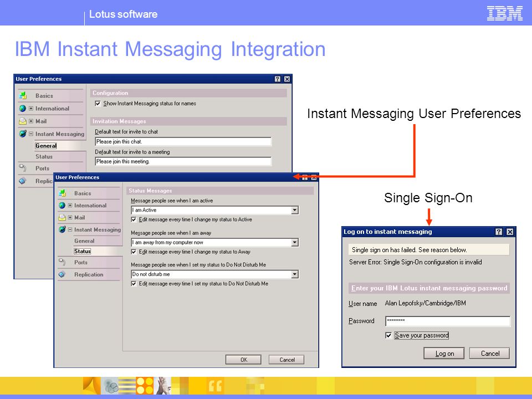532x399 pixels.
Task: Click the Log on button
Action: click(x=444, y=354)
